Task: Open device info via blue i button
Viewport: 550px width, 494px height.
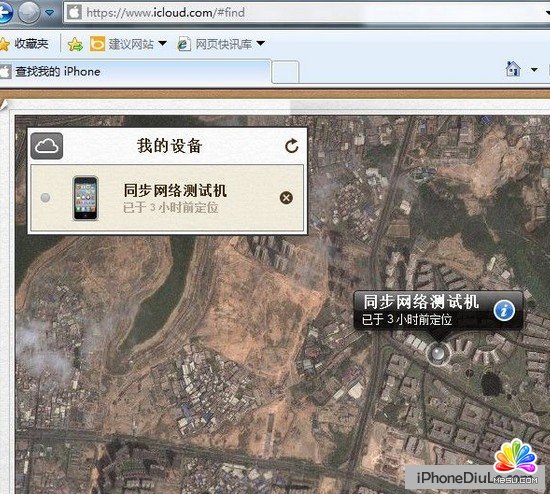Action: pos(504,311)
